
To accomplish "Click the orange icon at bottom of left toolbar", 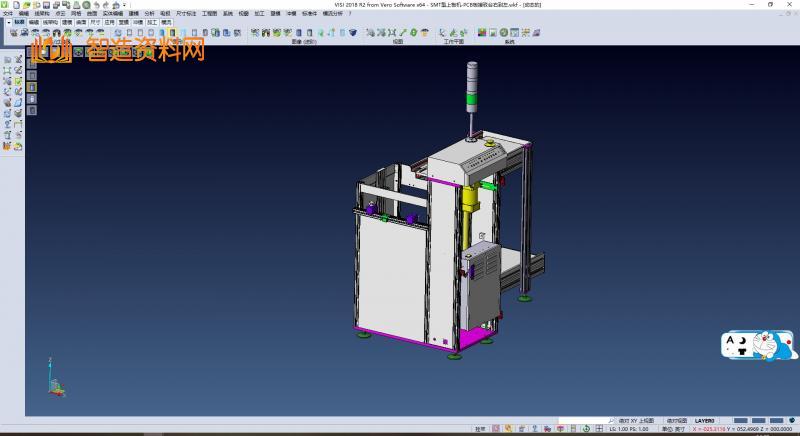I will point(7,146).
